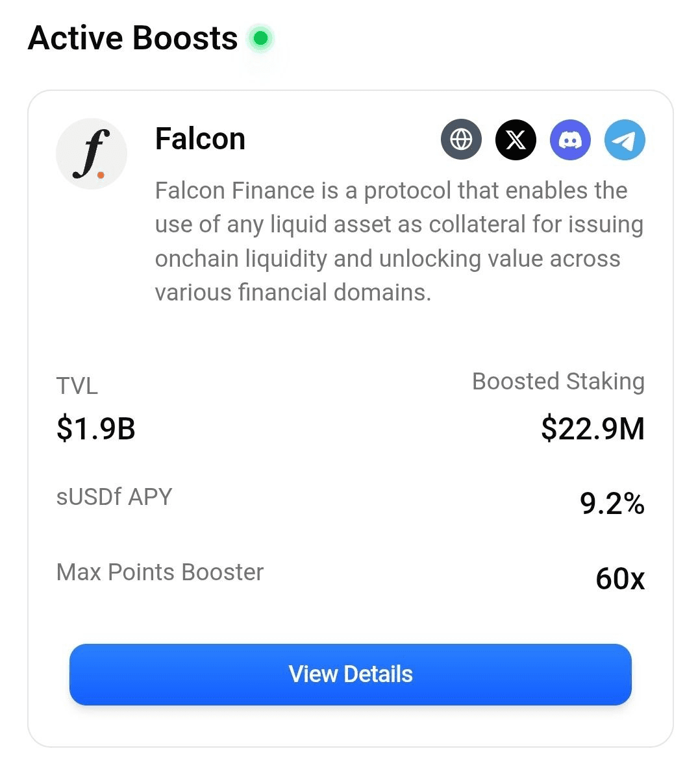This screenshot has height=784, width=685.
Task: Click the Falcon logo avatar
Action: pos(92,154)
